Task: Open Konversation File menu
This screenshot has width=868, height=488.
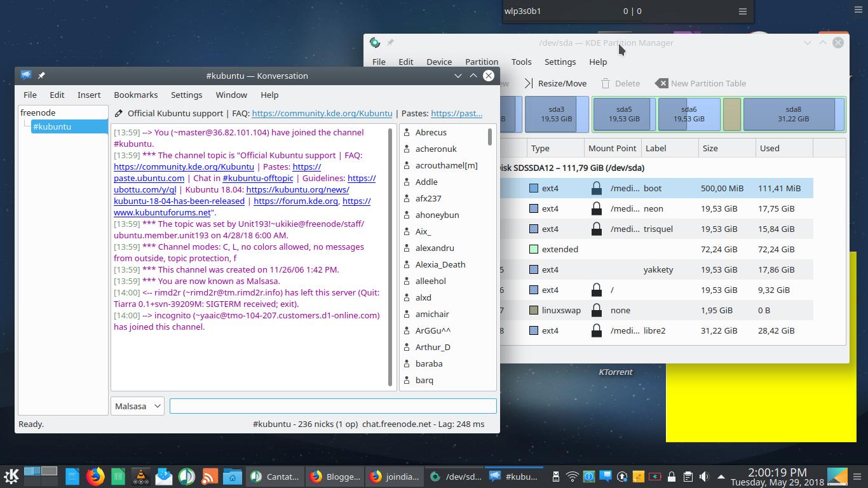Action: pyautogui.click(x=30, y=95)
